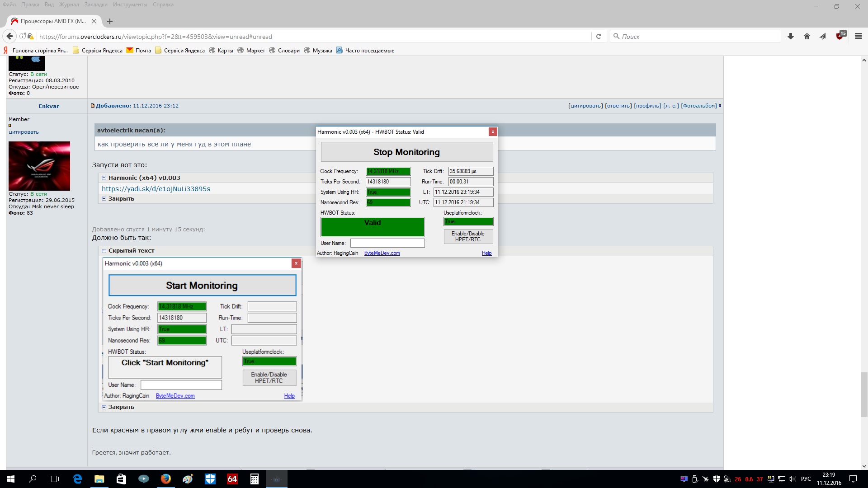Click Закрыть below the Harmonic screenshot
868x488 pixels.
(121, 407)
